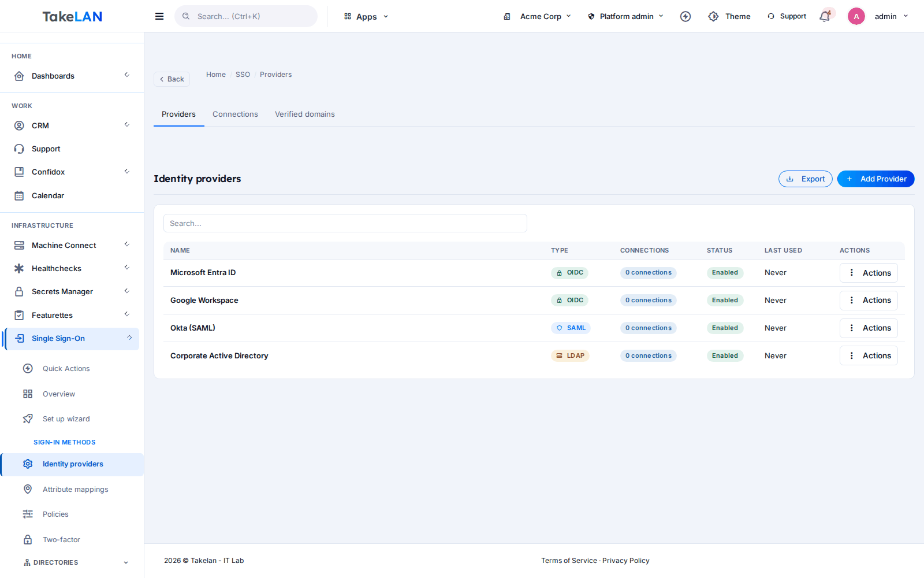Open the admin user menu dropdown
924x578 pixels.
click(x=892, y=16)
